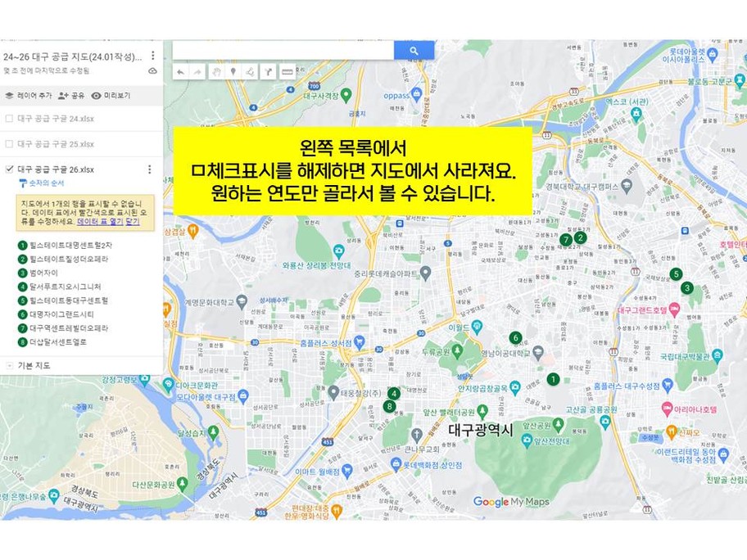
Task: Expand the 기본 지도 base map section
Action: click(9, 366)
